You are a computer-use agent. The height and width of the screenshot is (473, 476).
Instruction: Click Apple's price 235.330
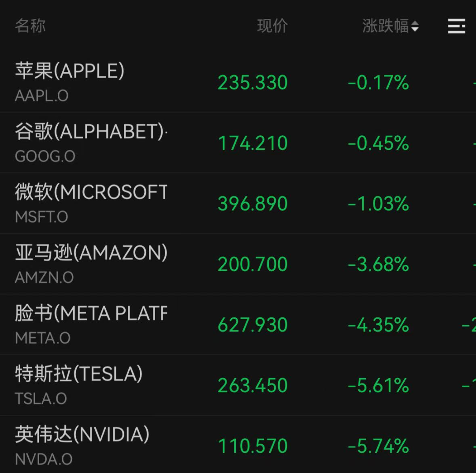tap(253, 83)
